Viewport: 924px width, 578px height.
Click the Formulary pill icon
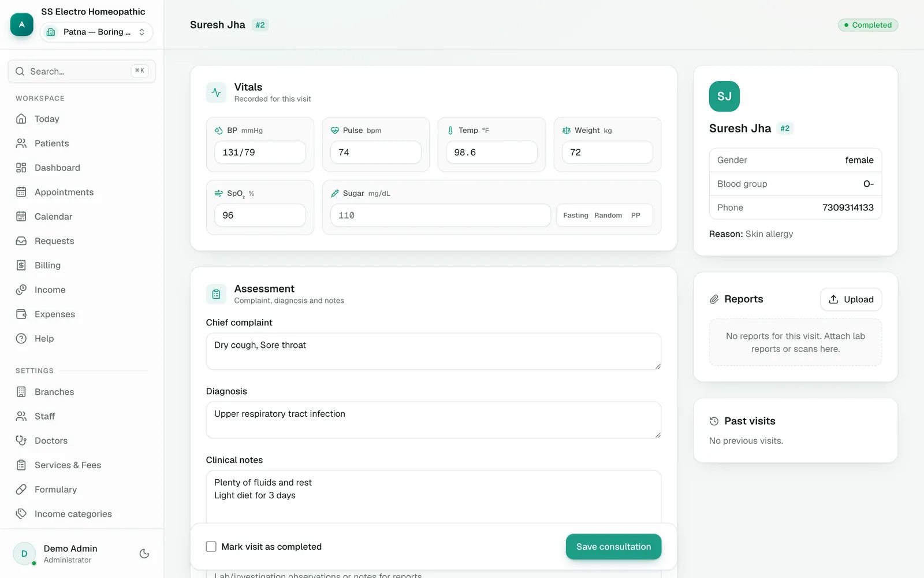pos(21,489)
